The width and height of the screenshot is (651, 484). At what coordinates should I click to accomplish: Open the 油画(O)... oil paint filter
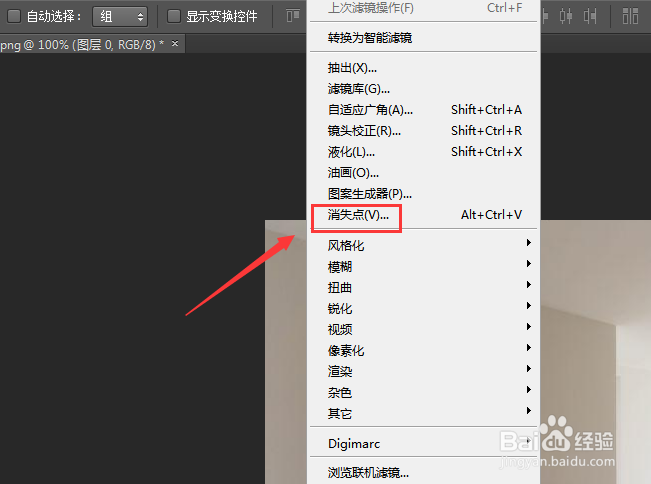pyautogui.click(x=423, y=173)
